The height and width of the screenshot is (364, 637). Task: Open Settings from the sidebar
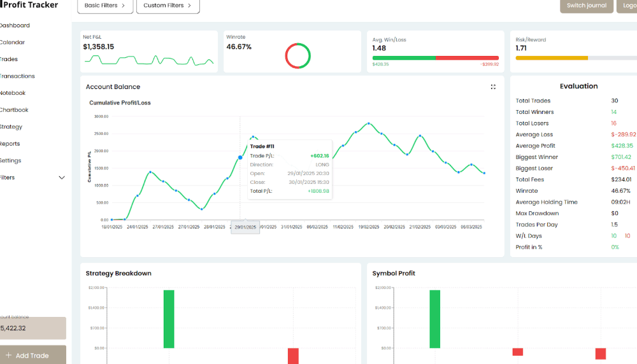(10, 160)
